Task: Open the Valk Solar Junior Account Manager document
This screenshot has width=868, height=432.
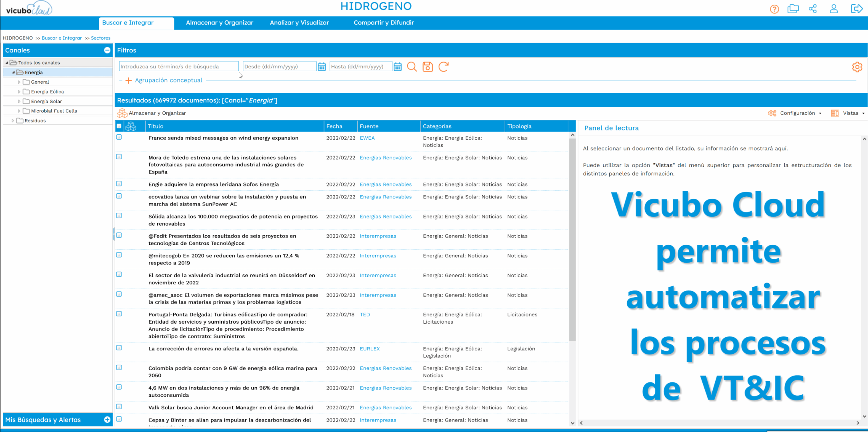Action: coord(231,408)
